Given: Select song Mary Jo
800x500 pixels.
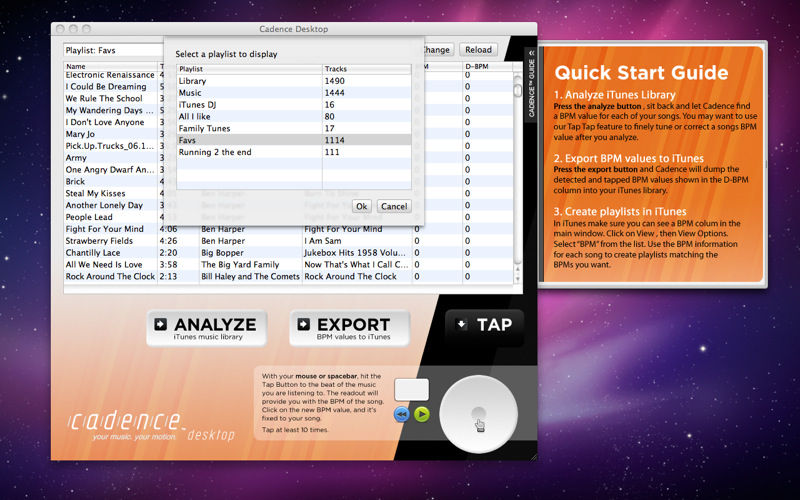Looking at the screenshot, I should click(80, 134).
